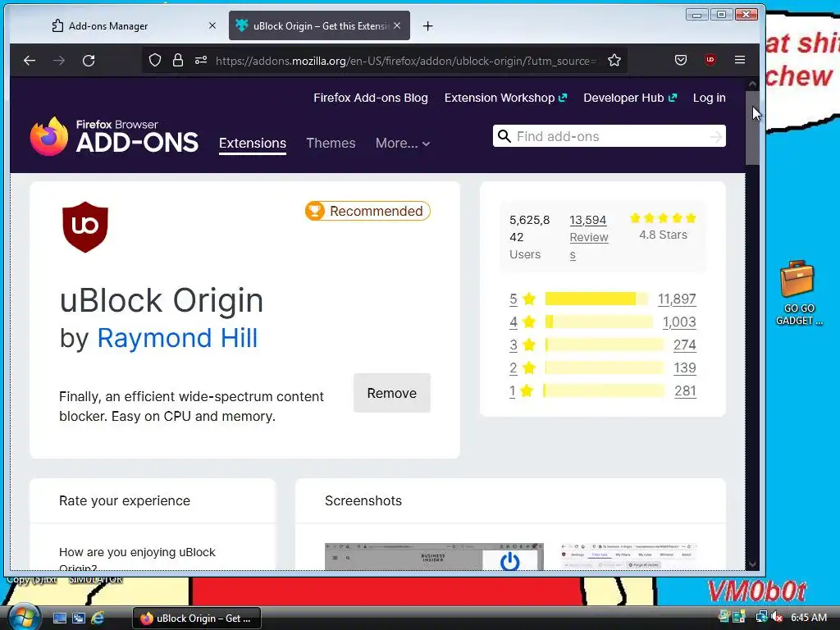Image resolution: width=840 pixels, height=630 pixels.
Task: Open the Firefox hamburger menu
Action: tap(740, 60)
